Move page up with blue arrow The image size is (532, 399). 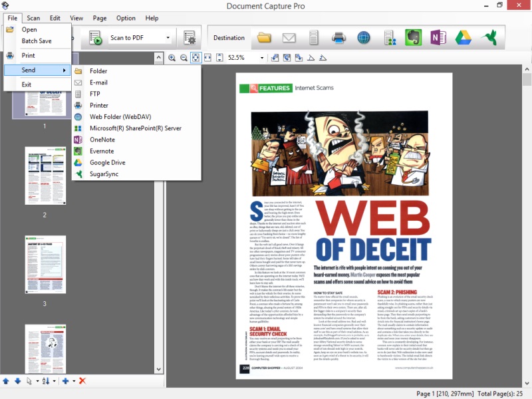coord(6,381)
